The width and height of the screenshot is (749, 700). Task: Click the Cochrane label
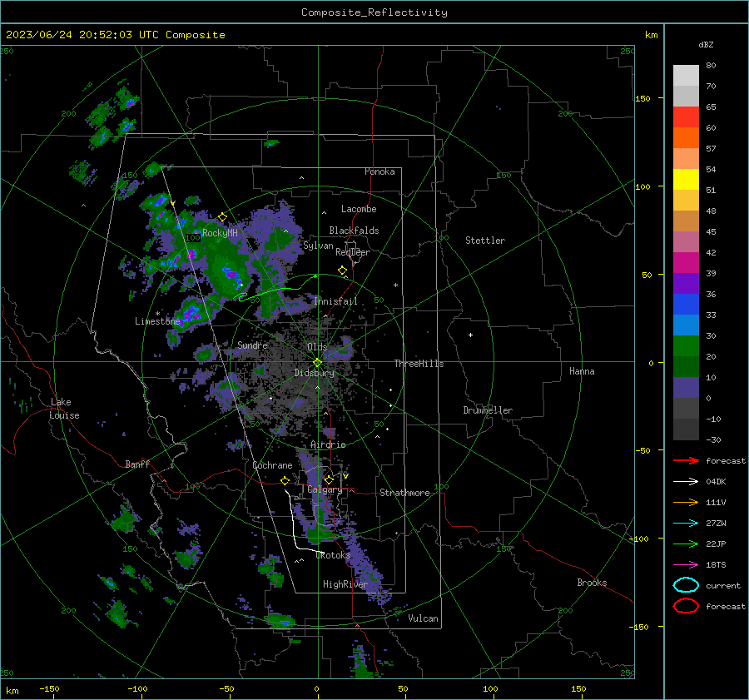click(x=272, y=465)
